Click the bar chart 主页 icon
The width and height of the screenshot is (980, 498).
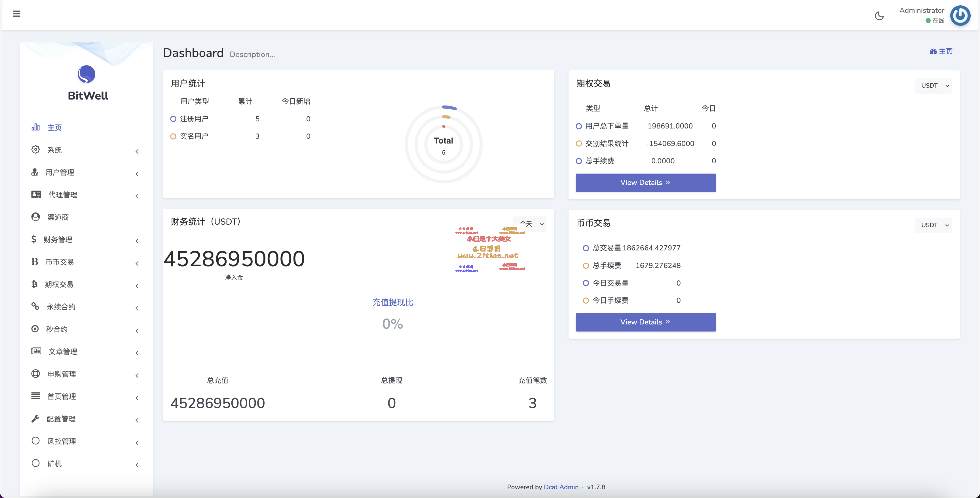[35, 127]
